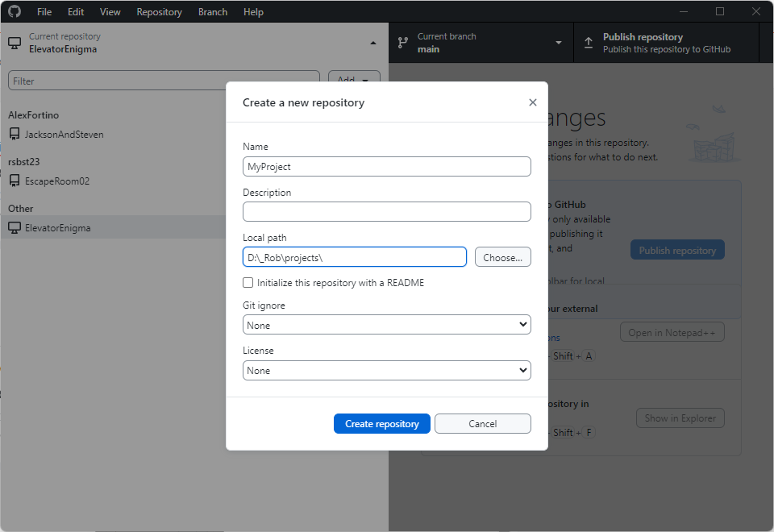Click the Description input field
Screen dimensions: 774x532
click(386, 212)
